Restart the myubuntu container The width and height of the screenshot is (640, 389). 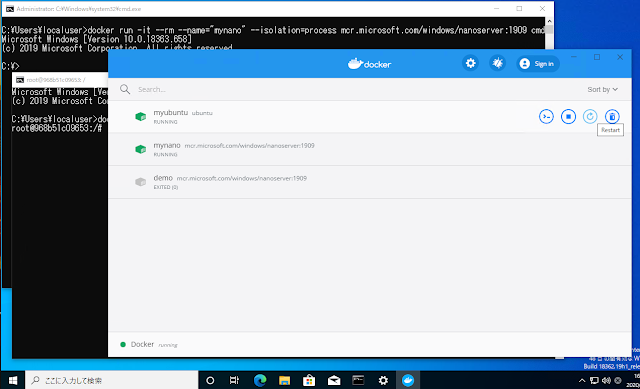point(590,117)
